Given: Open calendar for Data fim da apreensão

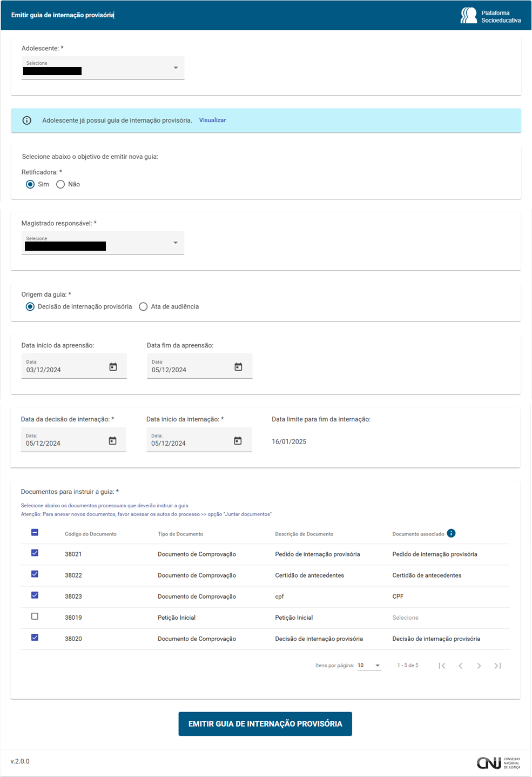Looking at the screenshot, I should pos(238,367).
